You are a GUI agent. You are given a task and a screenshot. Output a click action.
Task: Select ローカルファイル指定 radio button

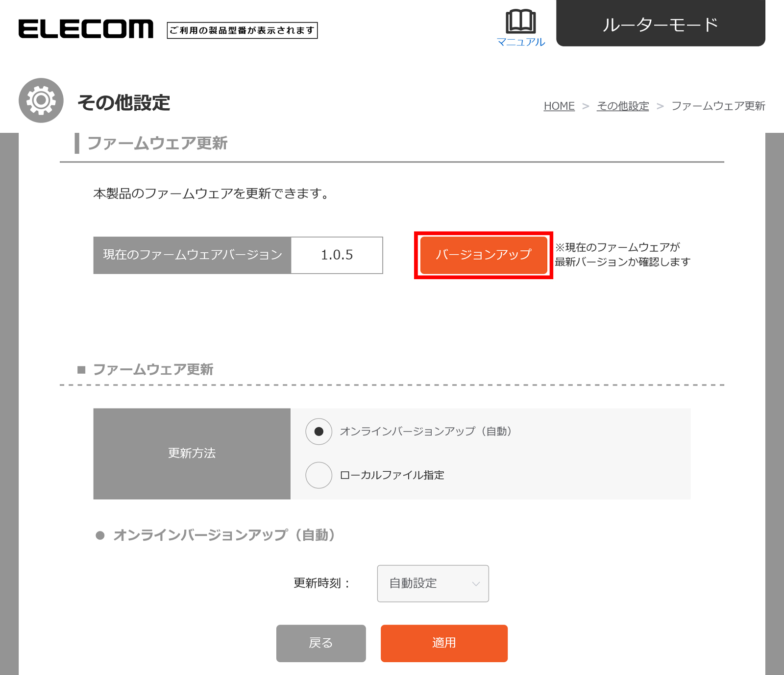pyautogui.click(x=319, y=475)
